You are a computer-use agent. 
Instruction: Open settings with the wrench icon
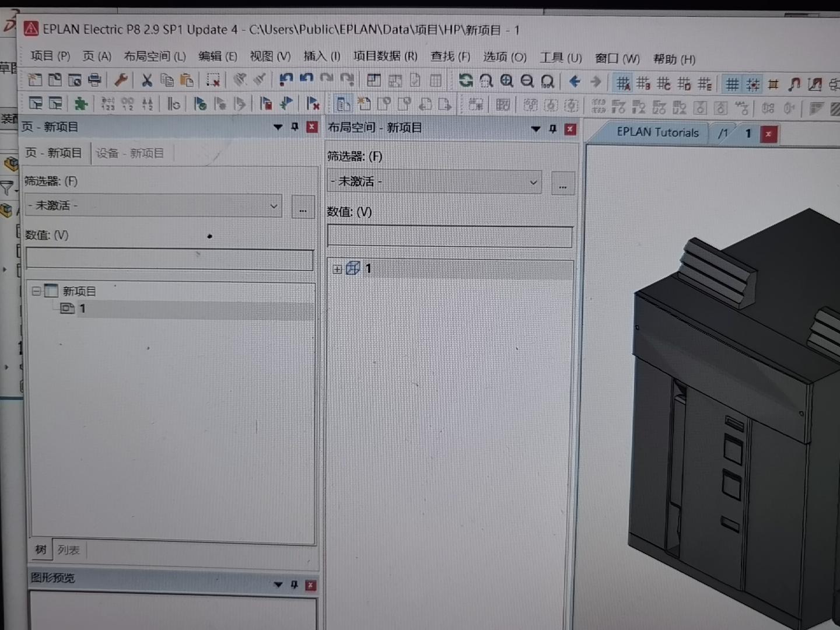tap(121, 79)
